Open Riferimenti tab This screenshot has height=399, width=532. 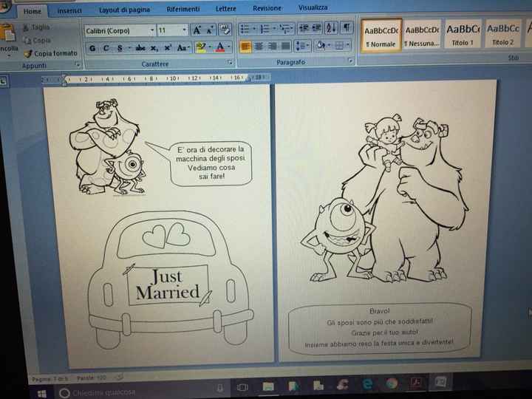coord(183,9)
